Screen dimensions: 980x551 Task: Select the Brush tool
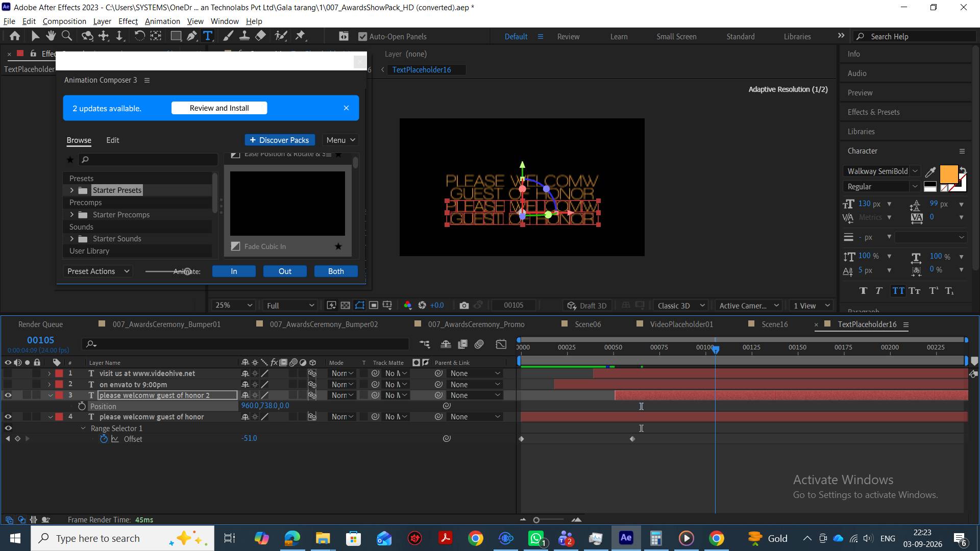click(228, 36)
